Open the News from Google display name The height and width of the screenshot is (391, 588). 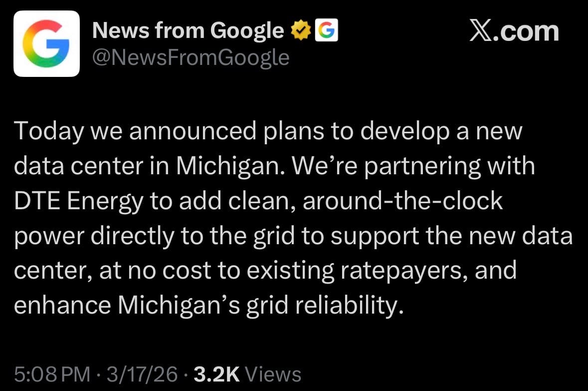[188, 31]
